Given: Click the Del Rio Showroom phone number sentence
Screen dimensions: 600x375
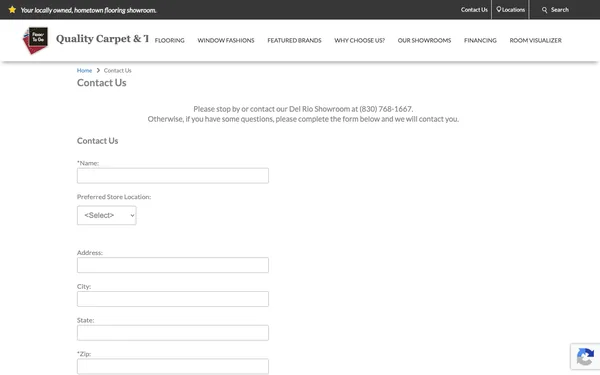Looking at the screenshot, I should click(x=303, y=109).
